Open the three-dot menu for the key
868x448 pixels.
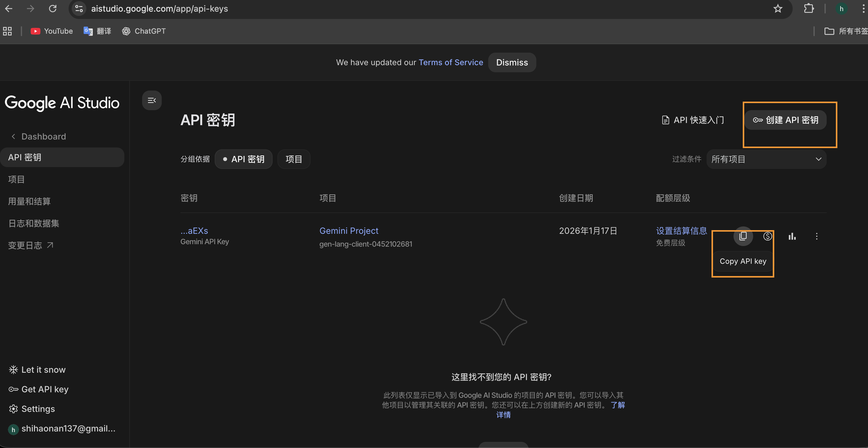point(817,236)
